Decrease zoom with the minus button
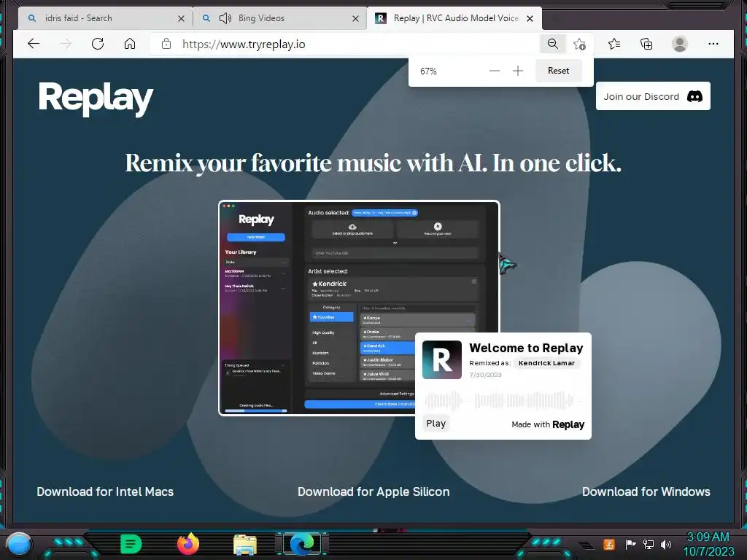This screenshot has height=560, width=747. tap(495, 71)
